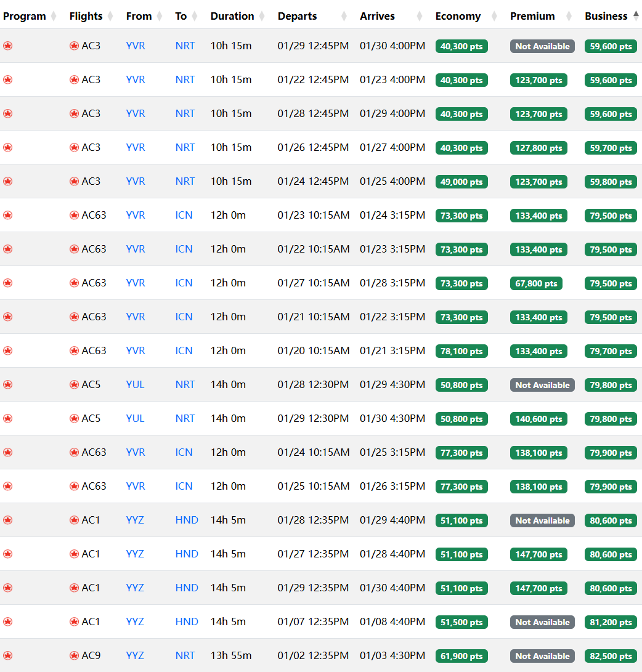Select the 49,000 pts Economy fare

(461, 182)
